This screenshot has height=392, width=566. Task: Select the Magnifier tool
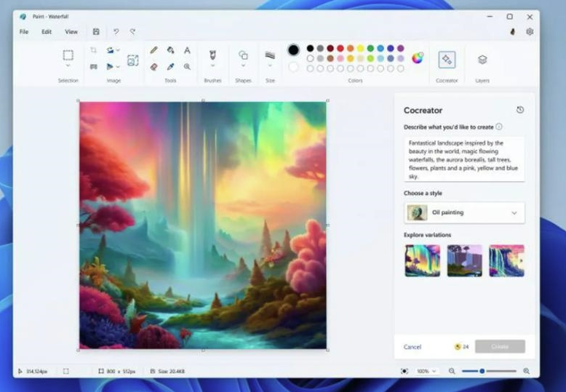tap(187, 66)
